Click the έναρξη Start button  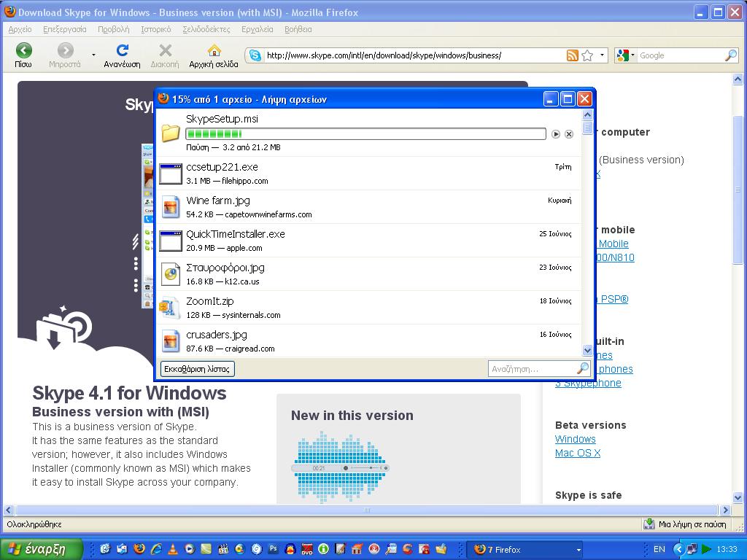42,549
